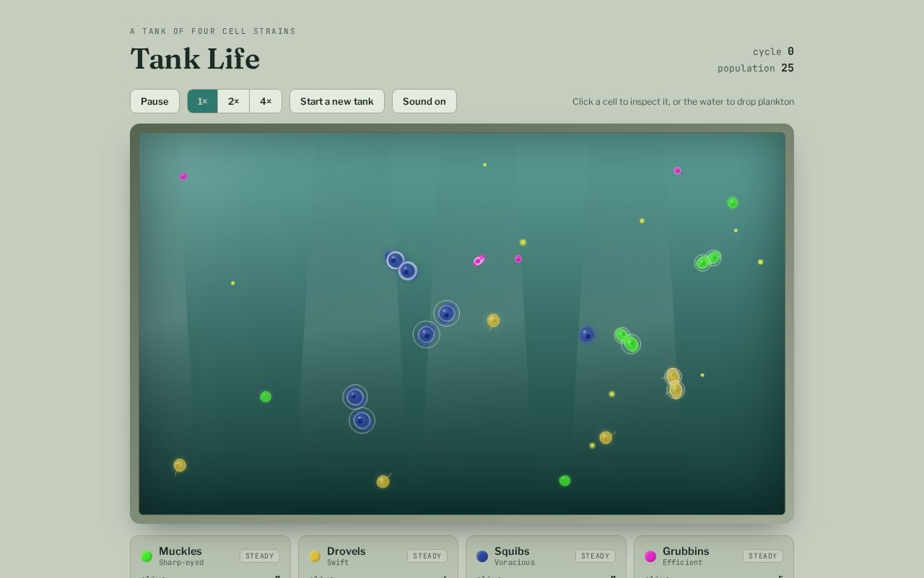This screenshot has width=924, height=578.
Task: Click the yellow Drovels color dot
Action: [315, 556]
